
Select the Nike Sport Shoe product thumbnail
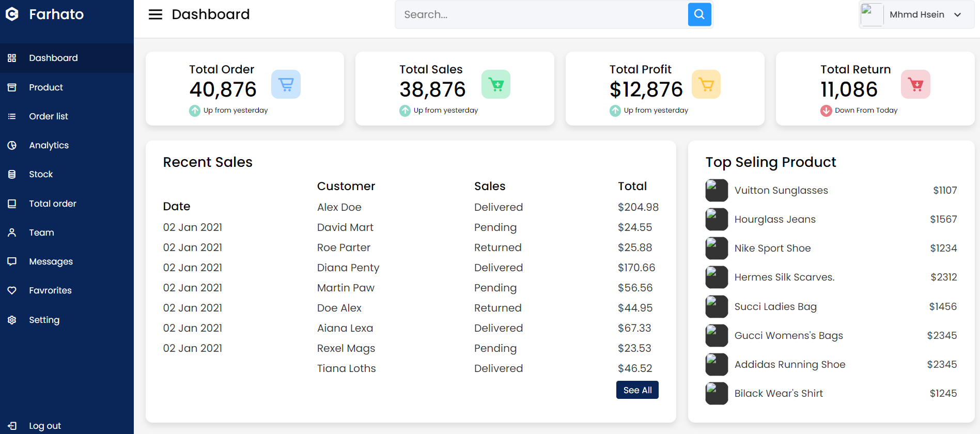[717, 248]
